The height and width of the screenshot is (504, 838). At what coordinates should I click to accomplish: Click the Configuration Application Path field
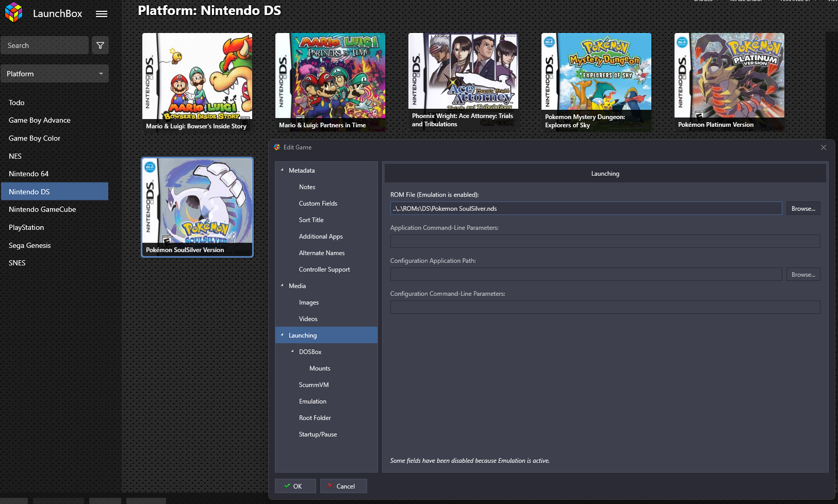pos(586,274)
